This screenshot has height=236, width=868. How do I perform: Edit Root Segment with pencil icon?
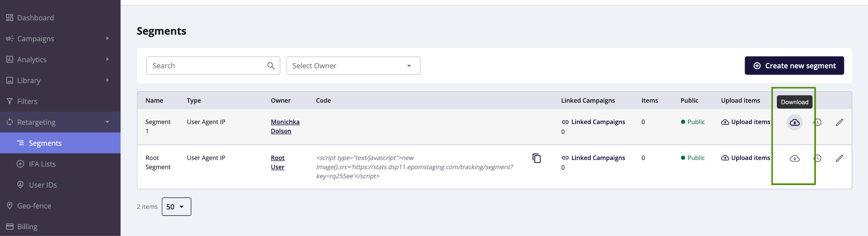(840, 158)
